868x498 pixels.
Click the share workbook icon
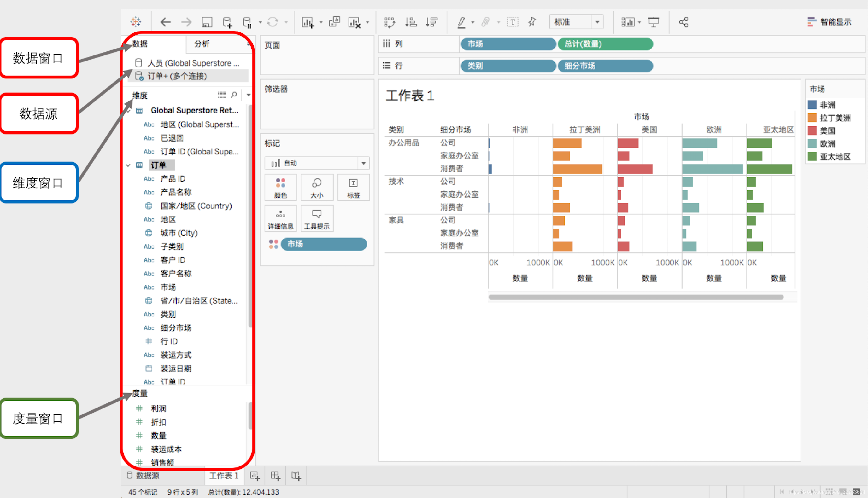point(683,22)
